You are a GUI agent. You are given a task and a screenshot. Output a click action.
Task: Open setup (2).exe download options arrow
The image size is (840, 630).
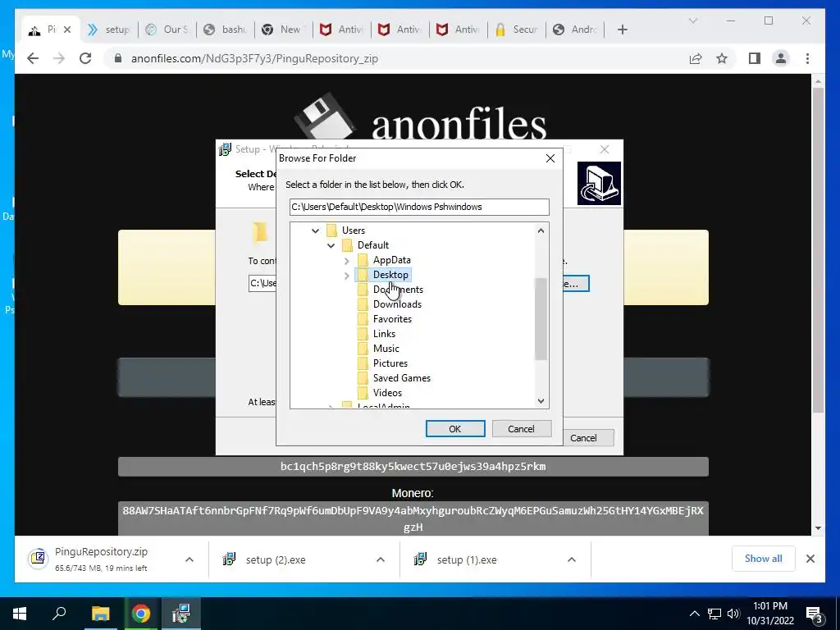pos(381,559)
